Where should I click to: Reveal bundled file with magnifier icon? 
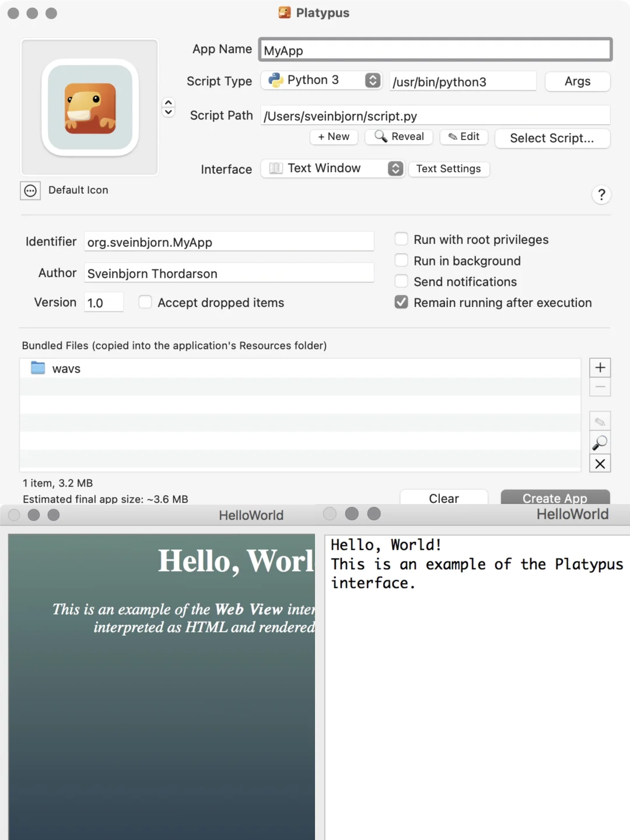tap(600, 443)
